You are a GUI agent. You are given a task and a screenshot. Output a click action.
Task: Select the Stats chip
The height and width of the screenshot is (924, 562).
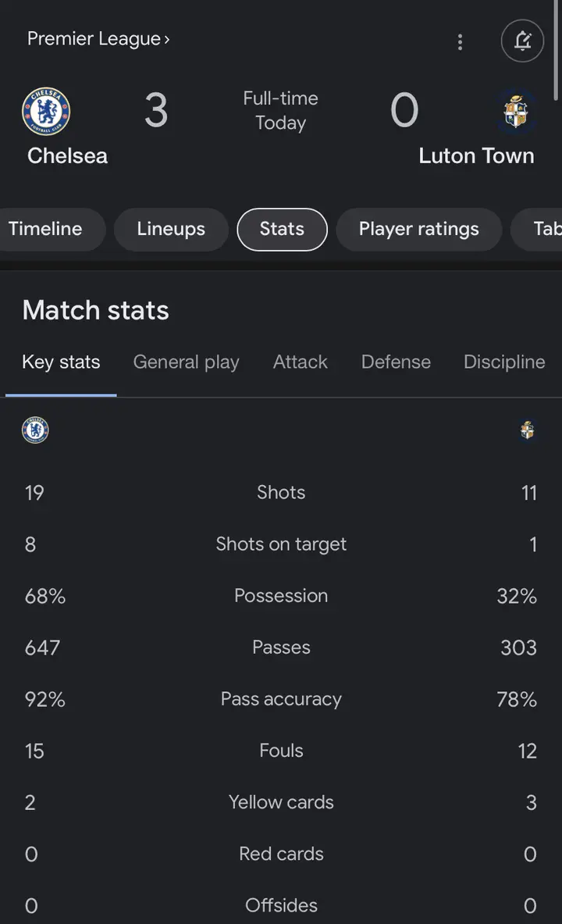(283, 229)
